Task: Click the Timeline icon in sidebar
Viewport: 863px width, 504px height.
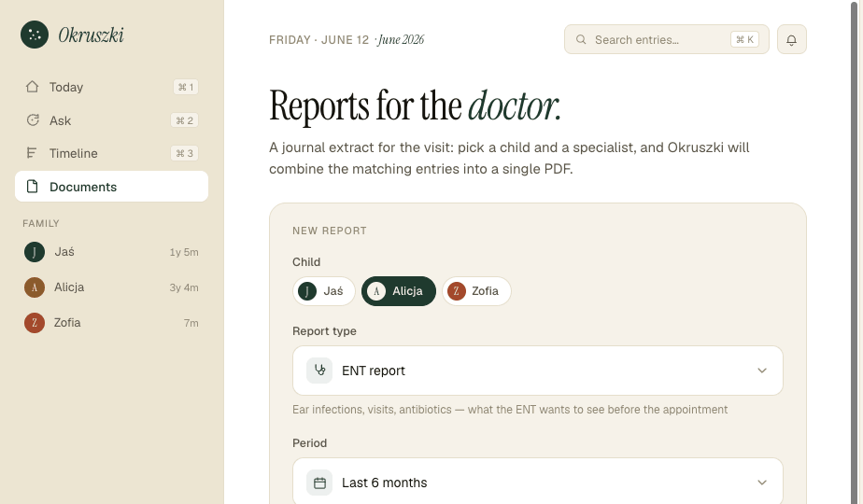Action: (33, 153)
